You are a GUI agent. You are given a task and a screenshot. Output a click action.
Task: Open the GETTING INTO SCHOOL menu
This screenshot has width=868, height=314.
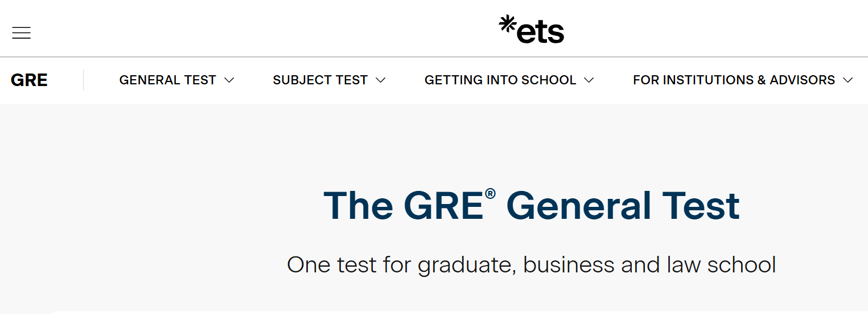click(500, 80)
